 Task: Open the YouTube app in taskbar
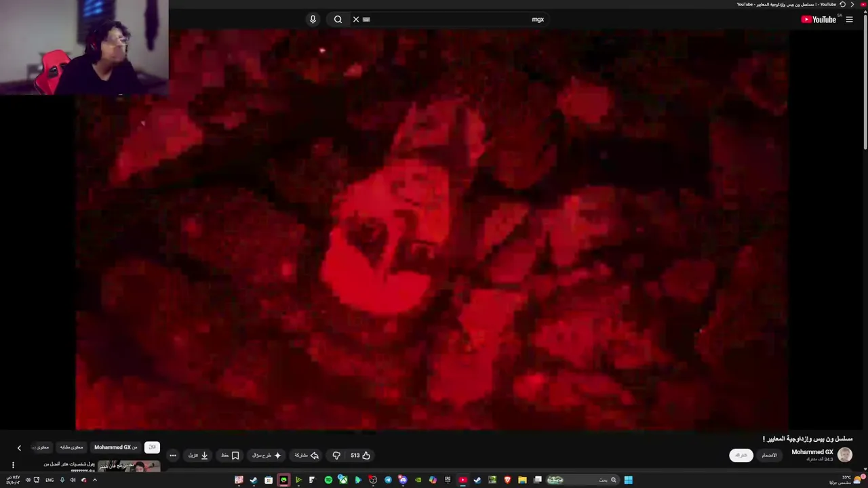463,480
